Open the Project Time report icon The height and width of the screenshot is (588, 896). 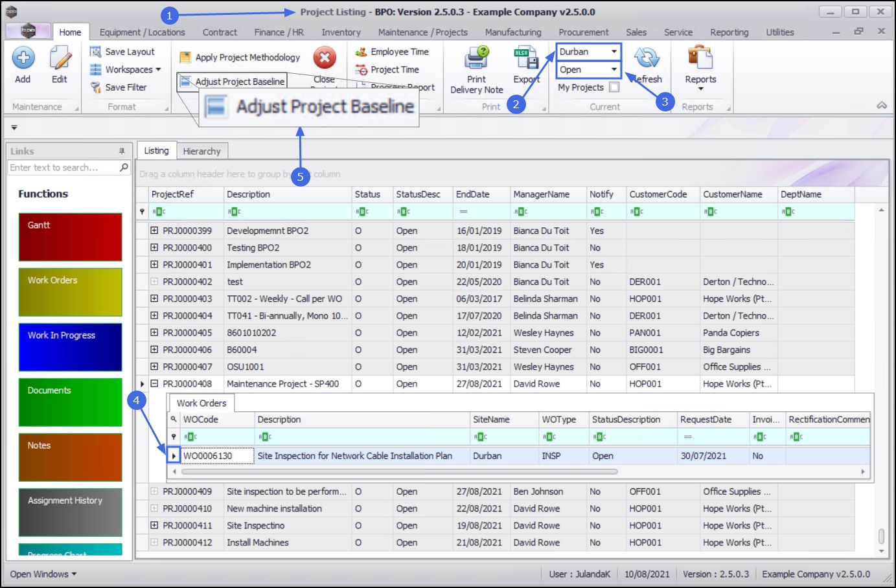[361, 70]
